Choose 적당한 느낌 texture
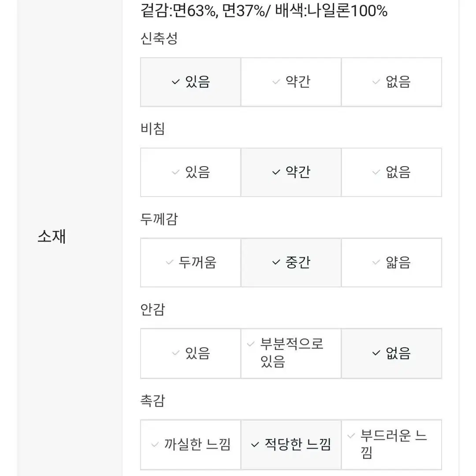The width and height of the screenshot is (476, 476). pos(291,445)
